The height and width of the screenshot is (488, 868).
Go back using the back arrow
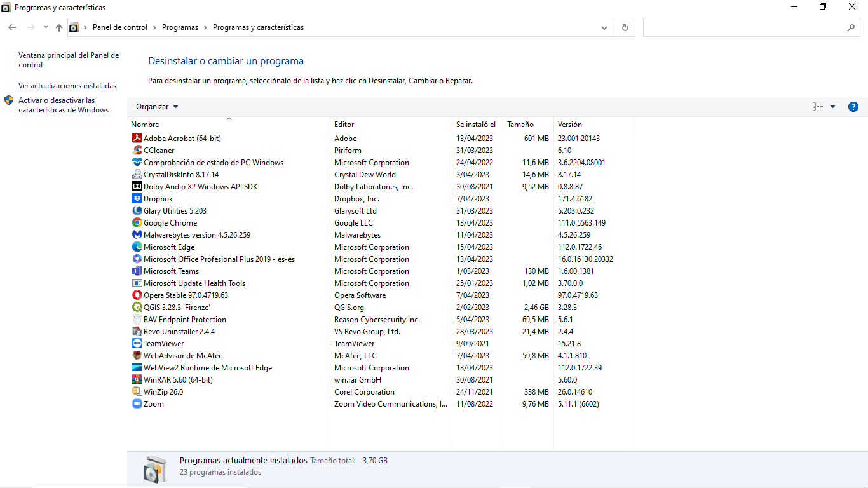click(12, 27)
